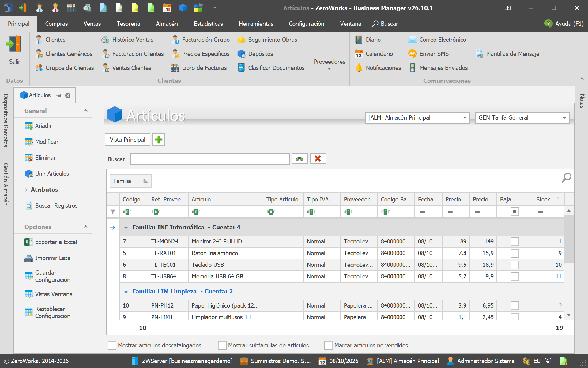Toggle Mostrar subfamilias de artículos checkbox
The image size is (588, 368).
click(x=222, y=345)
